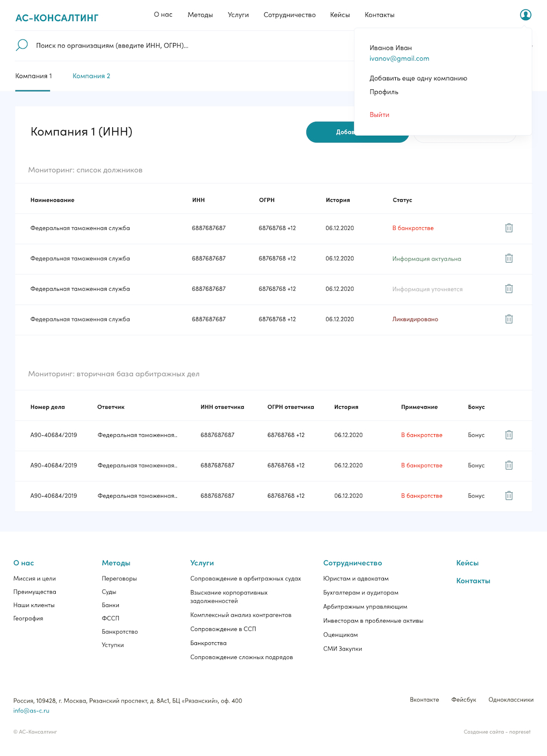Delete the debtor row marked 'Информация уточняется'
The height and width of the screenshot is (756, 547).
[x=508, y=289]
